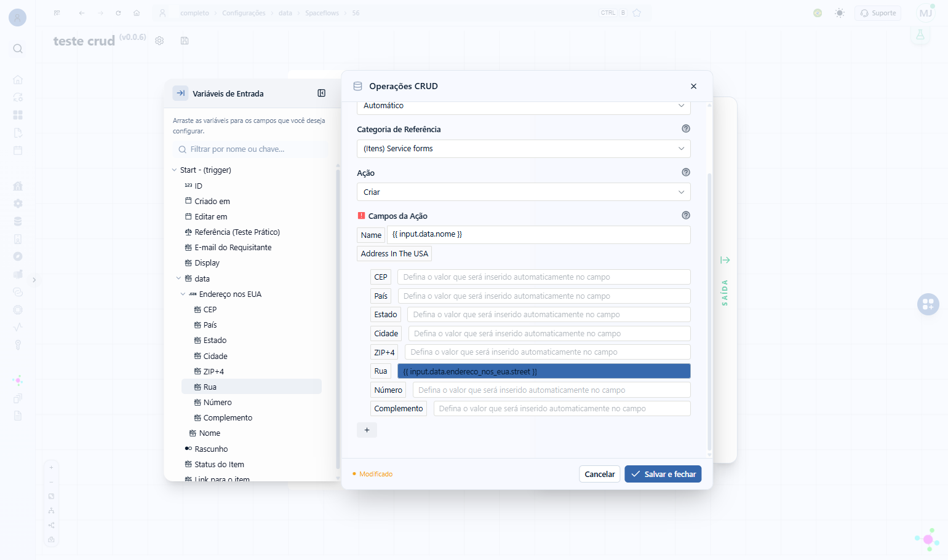Open the floating apps grid button
Screen dimensions: 948x560
[x=928, y=304]
